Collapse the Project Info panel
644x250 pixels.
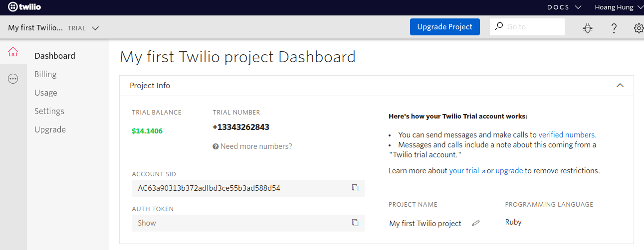[620, 85]
